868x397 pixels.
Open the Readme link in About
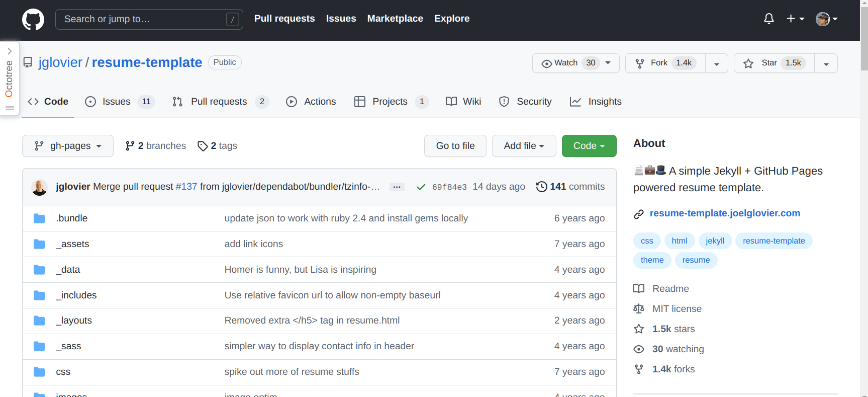661,289
